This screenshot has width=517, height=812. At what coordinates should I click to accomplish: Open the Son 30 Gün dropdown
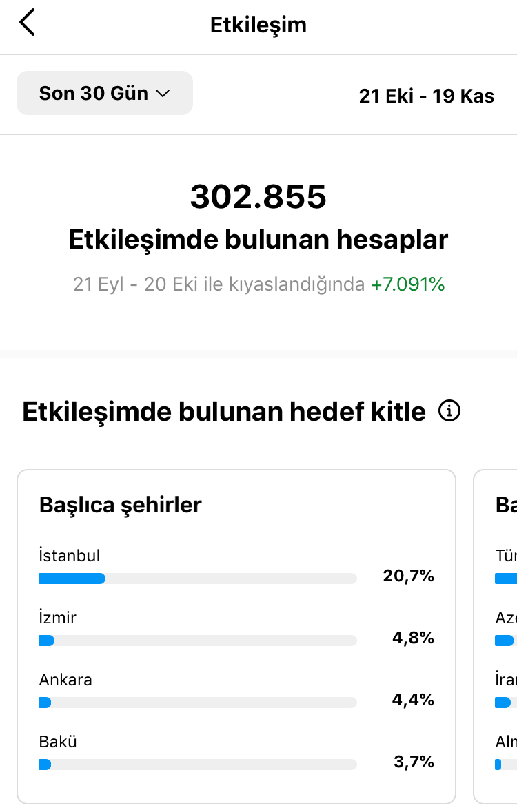105,93
